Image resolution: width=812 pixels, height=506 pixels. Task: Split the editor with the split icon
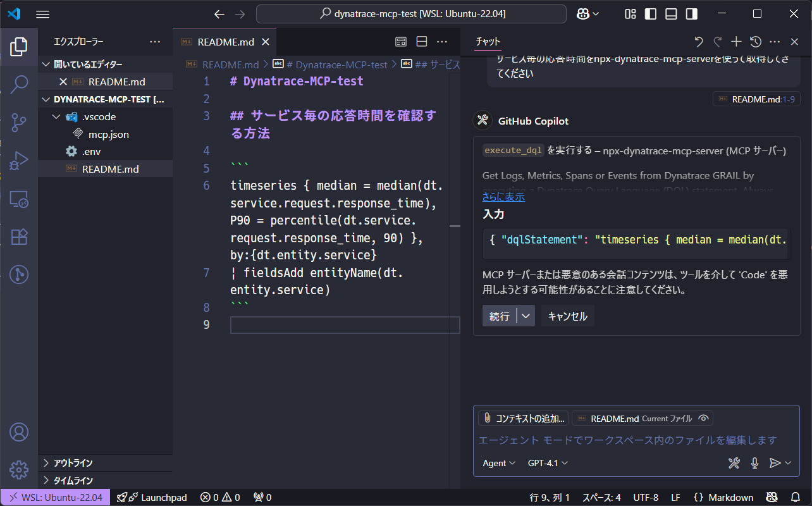(422, 42)
